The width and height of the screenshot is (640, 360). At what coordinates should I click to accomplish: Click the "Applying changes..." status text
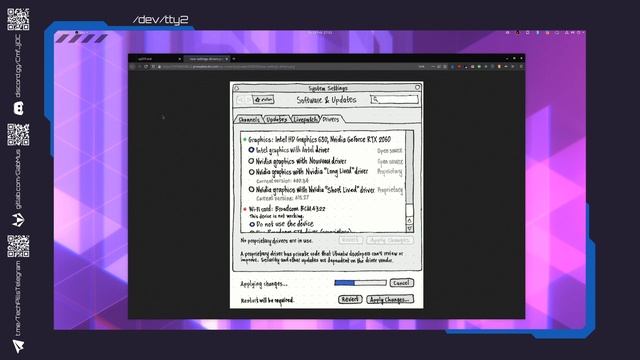(264, 284)
